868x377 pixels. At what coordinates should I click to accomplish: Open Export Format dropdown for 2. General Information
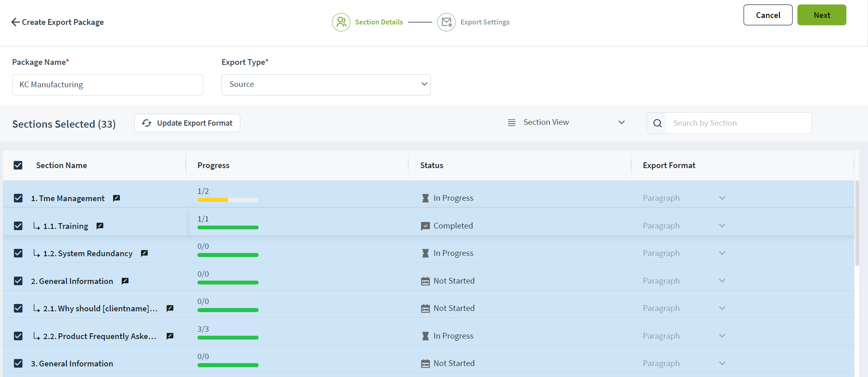tap(684, 281)
